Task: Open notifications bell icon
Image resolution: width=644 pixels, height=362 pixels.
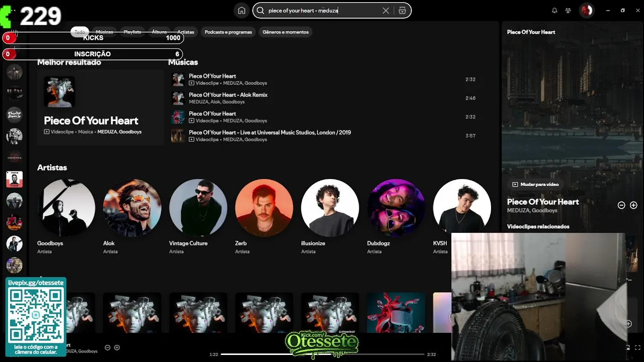Action: point(554,11)
